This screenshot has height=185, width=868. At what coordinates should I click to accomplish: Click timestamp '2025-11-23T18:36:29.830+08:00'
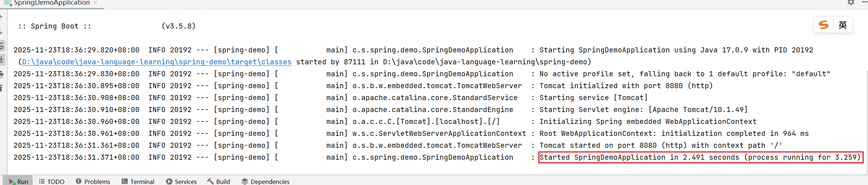click(x=76, y=74)
